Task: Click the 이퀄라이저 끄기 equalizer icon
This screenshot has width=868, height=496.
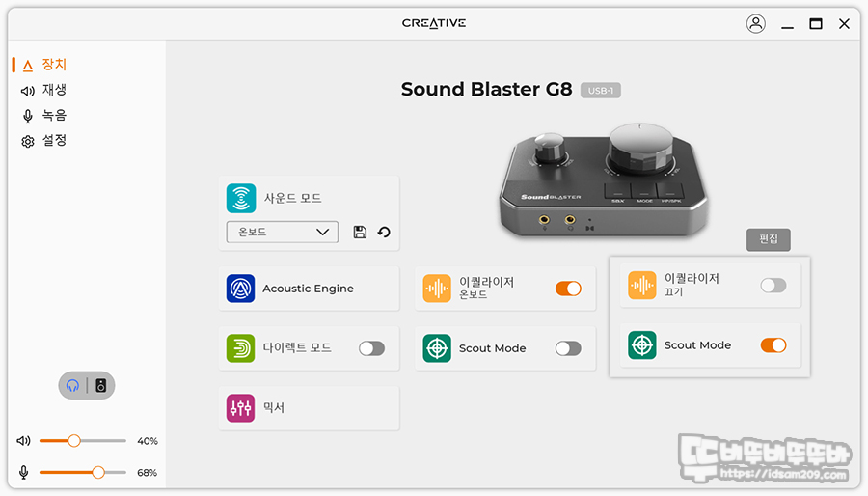Action: pyautogui.click(x=642, y=285)
